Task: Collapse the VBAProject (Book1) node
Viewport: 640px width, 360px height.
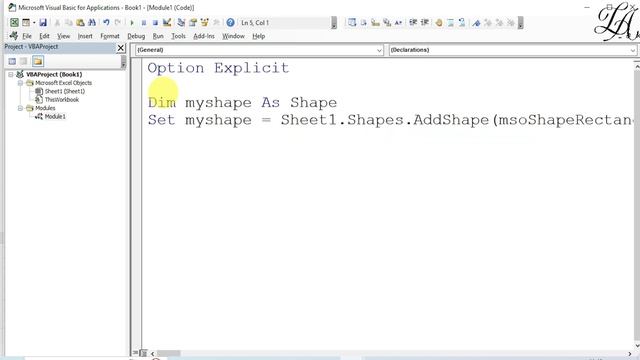Action: 11,74
